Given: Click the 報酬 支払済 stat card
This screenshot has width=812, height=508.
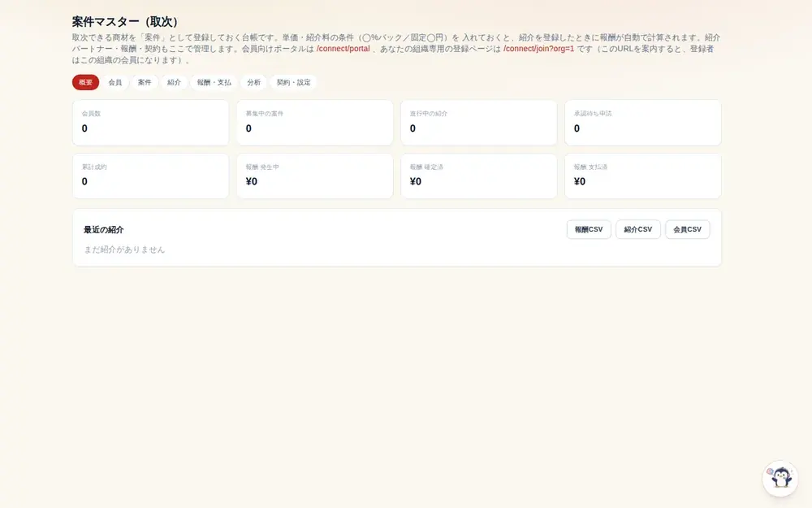Looking at the screenshot, I should coord(643,176).
